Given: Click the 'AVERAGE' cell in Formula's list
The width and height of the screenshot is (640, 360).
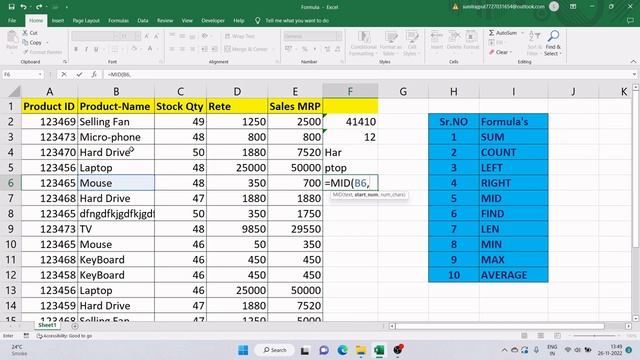Looking at the screenshot, I should pyautogui.click(x=513, y=275).
